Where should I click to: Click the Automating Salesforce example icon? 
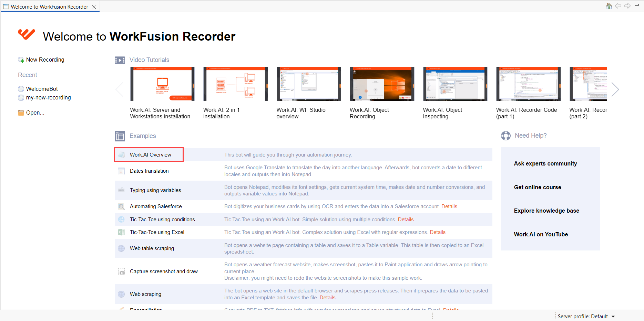tap(121, 206)
